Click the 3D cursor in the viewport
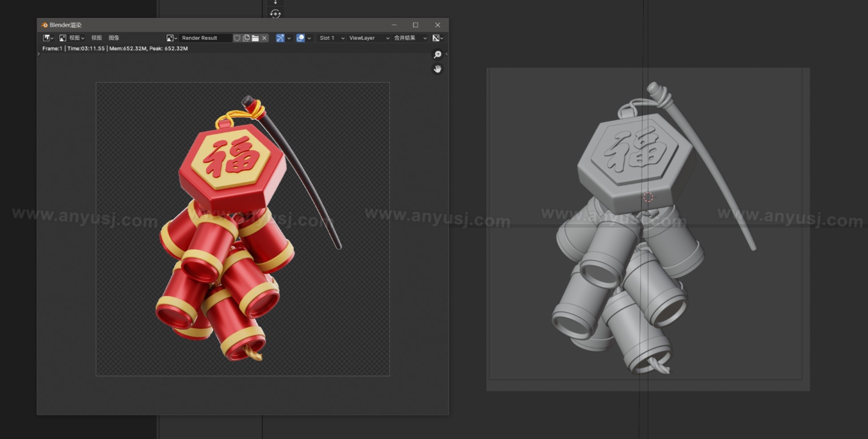Image resolution: width=868 pixels, height=439 pixels. click(648, 197)
